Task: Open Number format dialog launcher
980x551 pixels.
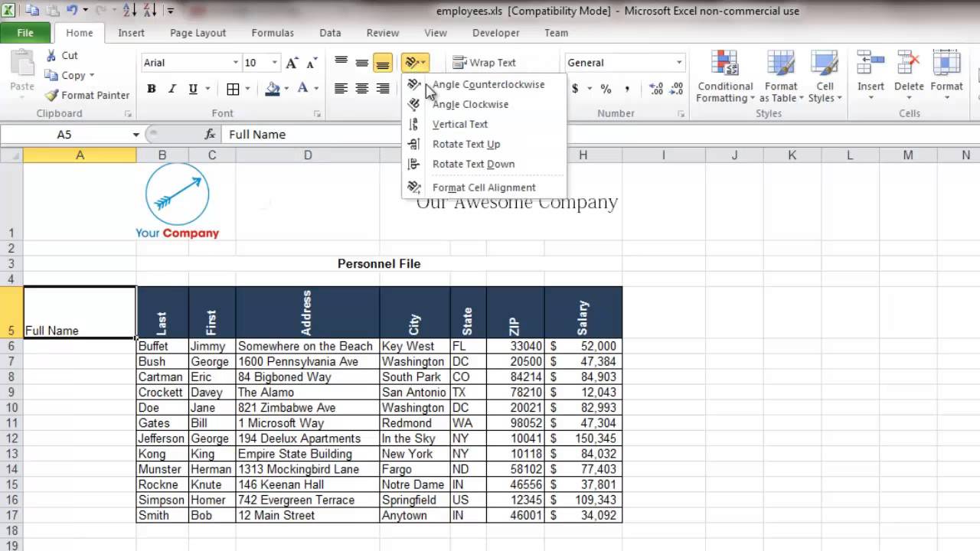Action: [681, 114]
